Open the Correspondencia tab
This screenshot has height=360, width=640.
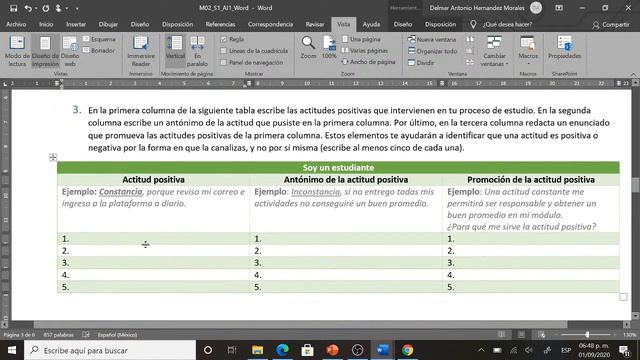(x=270, y=24)
